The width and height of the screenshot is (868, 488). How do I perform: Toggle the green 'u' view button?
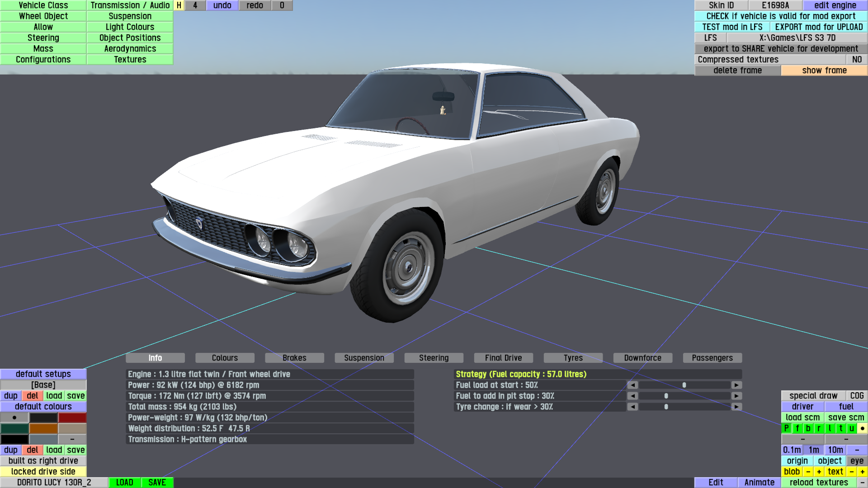coord(852,428)
